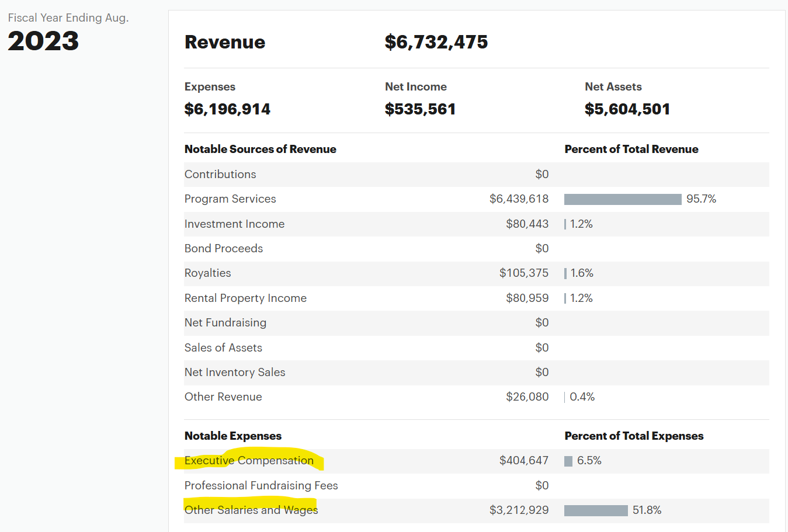Click the Percent of Total Revenue header
This screenshot has height=532, width=788.
[x=631, y=149]
